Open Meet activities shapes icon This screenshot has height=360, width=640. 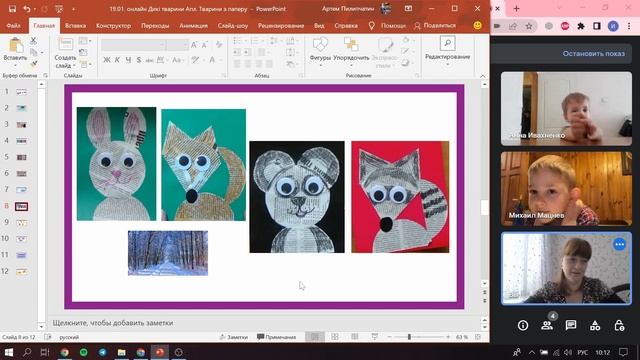pos(595,325)
